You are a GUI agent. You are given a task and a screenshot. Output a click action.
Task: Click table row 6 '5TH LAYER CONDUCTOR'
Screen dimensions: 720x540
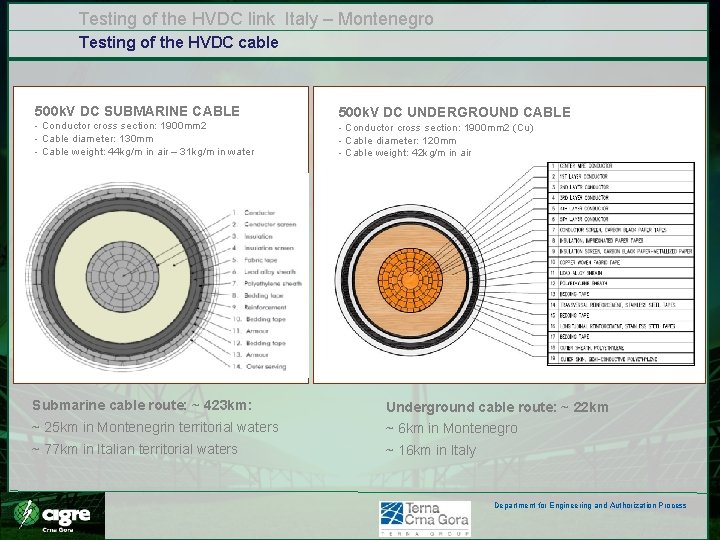pyautogui.click(x=621, y=219)
